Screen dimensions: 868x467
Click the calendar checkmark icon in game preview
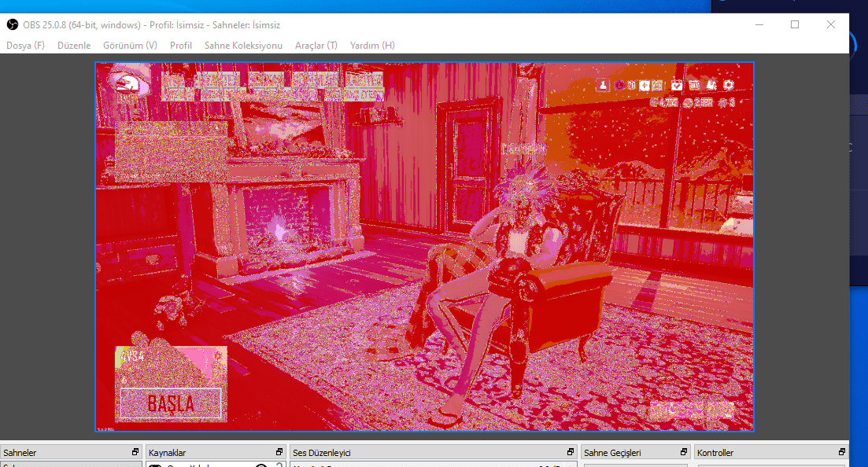(x=677, y=85)
